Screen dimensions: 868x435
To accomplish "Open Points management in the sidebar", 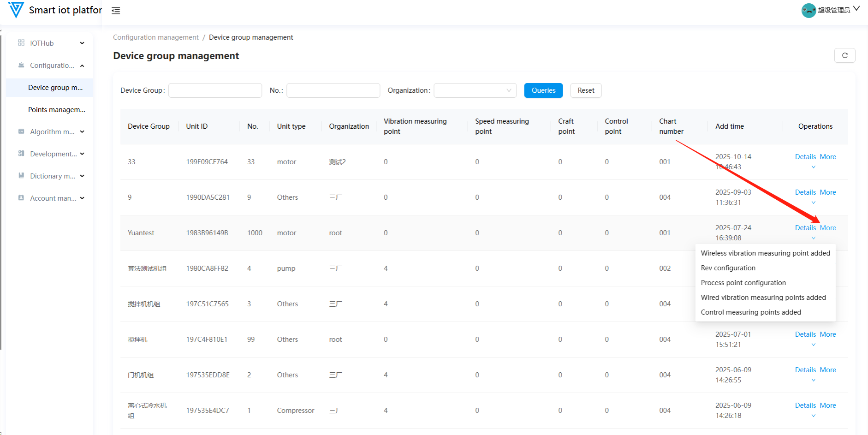I will (x=56, y=110).
